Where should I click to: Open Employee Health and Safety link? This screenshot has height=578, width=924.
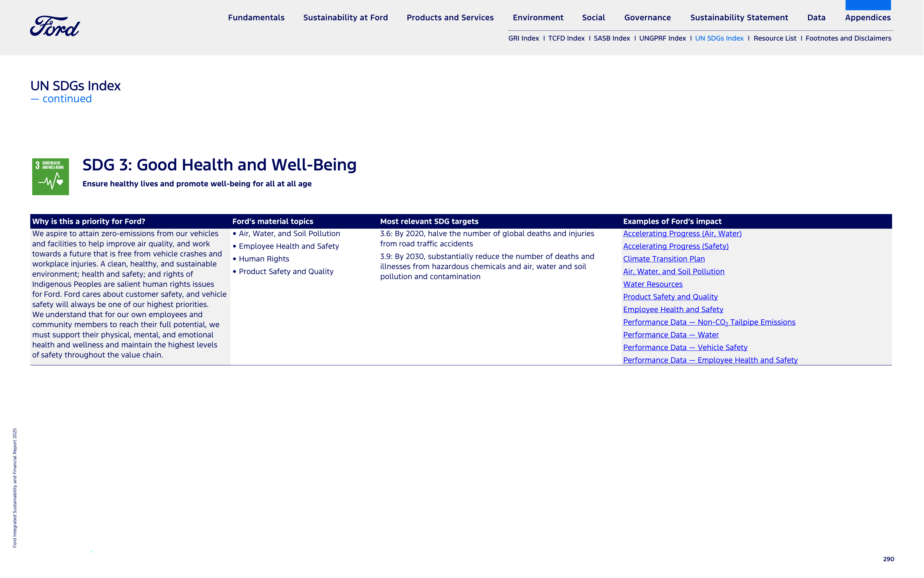click(673, 309)
